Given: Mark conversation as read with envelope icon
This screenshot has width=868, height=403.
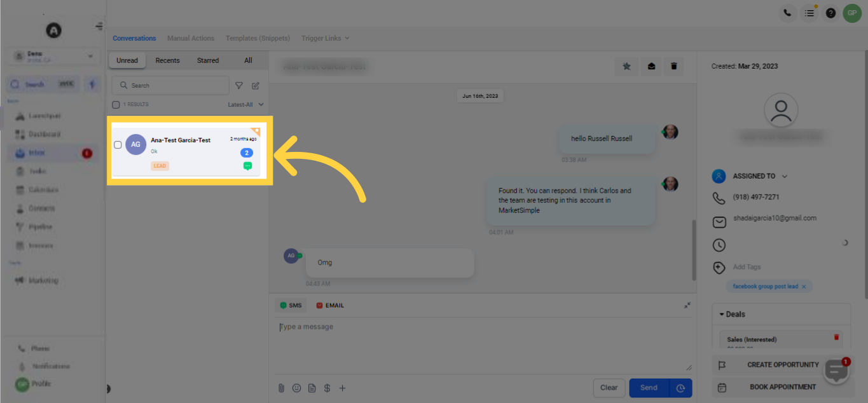Looking at the screenshot, I should 651,66.
